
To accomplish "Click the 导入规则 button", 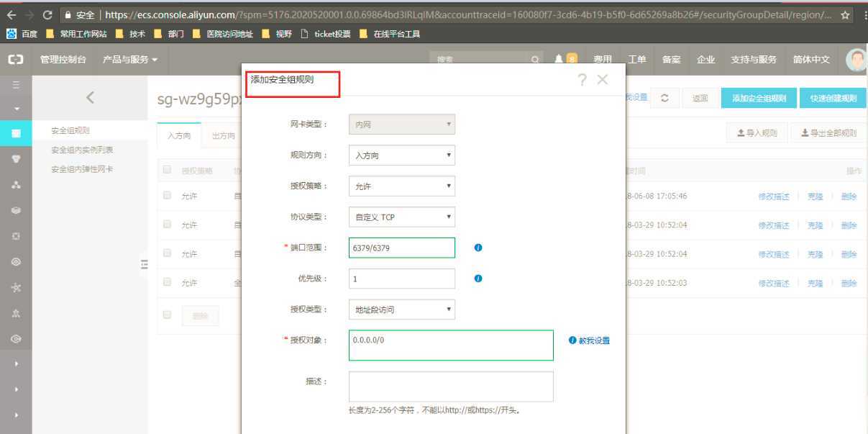I will [x=757, y=133].
